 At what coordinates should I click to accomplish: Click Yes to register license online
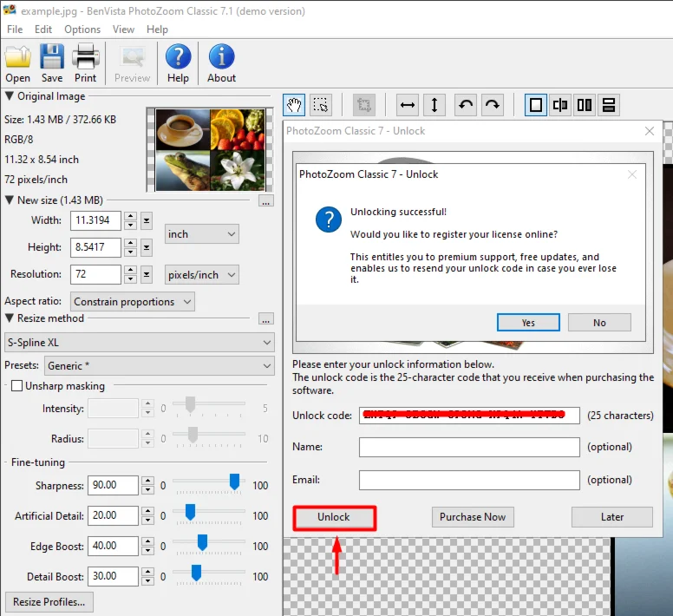click(x=528, y=323)
